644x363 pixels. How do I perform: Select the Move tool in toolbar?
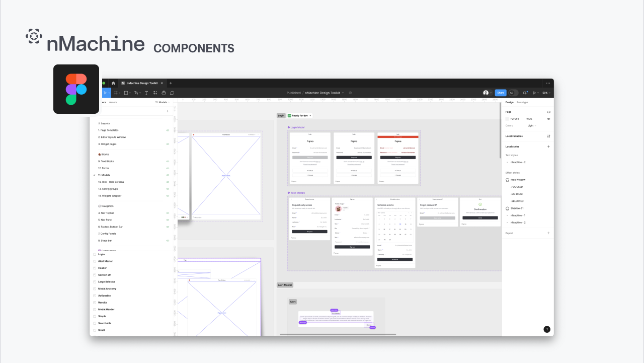(105, 93)
